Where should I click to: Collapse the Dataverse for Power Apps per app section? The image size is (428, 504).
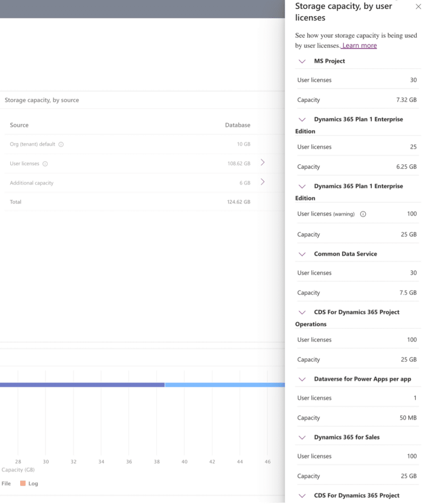tap(302, 379)
